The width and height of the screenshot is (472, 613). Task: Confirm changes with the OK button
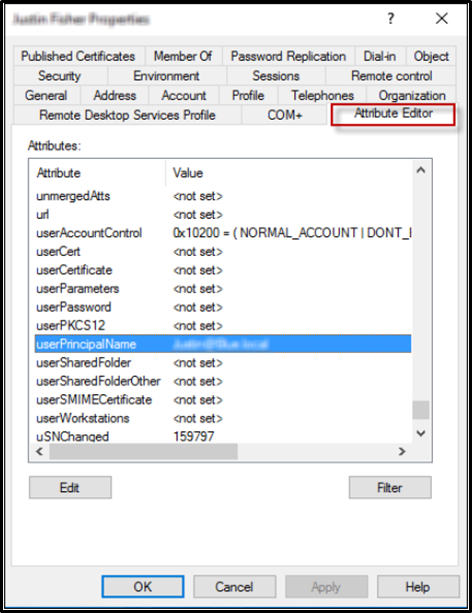[x=143, y=586]
